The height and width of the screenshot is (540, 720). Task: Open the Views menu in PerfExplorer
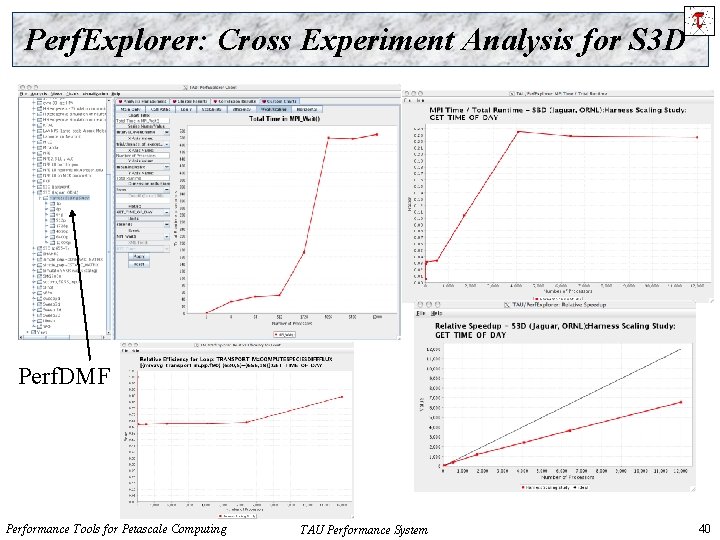(x=56, y=94)
